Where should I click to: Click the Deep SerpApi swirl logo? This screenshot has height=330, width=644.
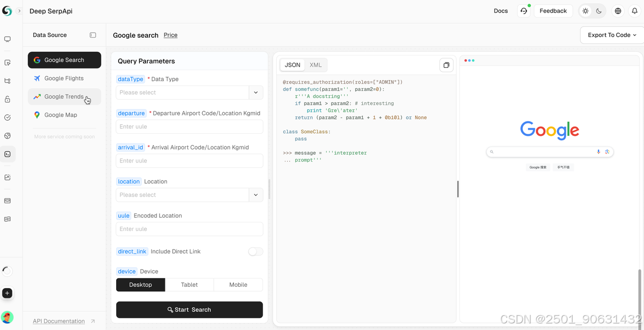(7, 11)
